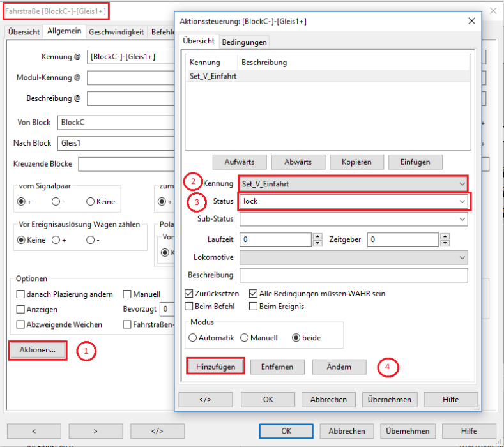Increase the Laufzeit value with up arrow
Image resolution: width=504 pixels, height=447 pixels.
click(x=317, y=236)
